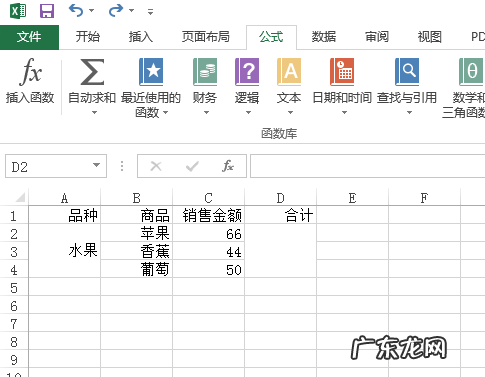Click the formula bar cancel X
The image size is (485, 377).
click(x=156, y=166)
